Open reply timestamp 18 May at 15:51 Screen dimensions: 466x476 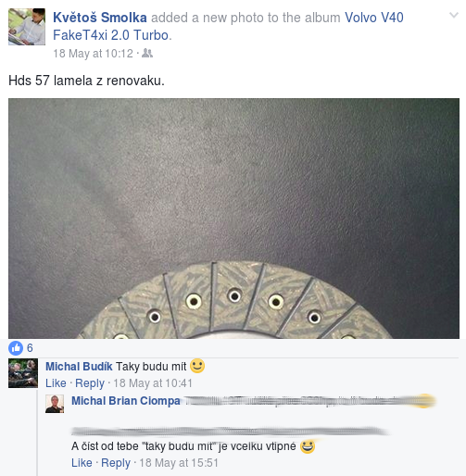click(179, 463)
